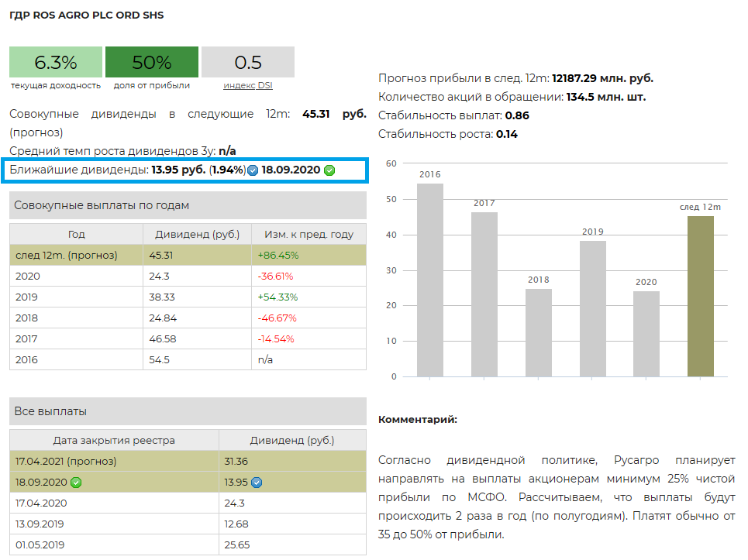Screen dimensions: 748x560
Task: Click the 12187.29 млн. руб. profit forecast value
Action: (602, 78)
